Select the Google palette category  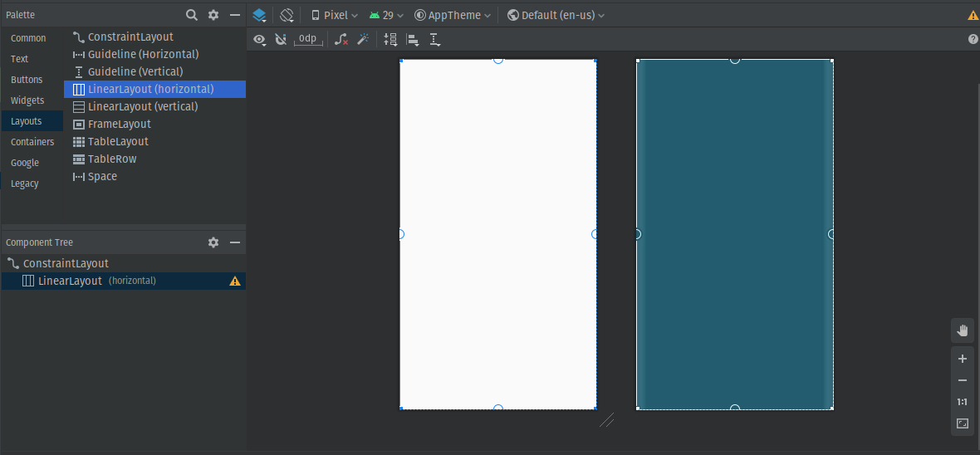(32, 163)
